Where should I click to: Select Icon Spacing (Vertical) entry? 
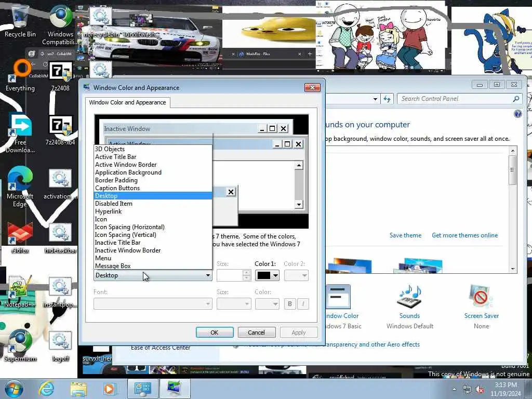(153, 235)
